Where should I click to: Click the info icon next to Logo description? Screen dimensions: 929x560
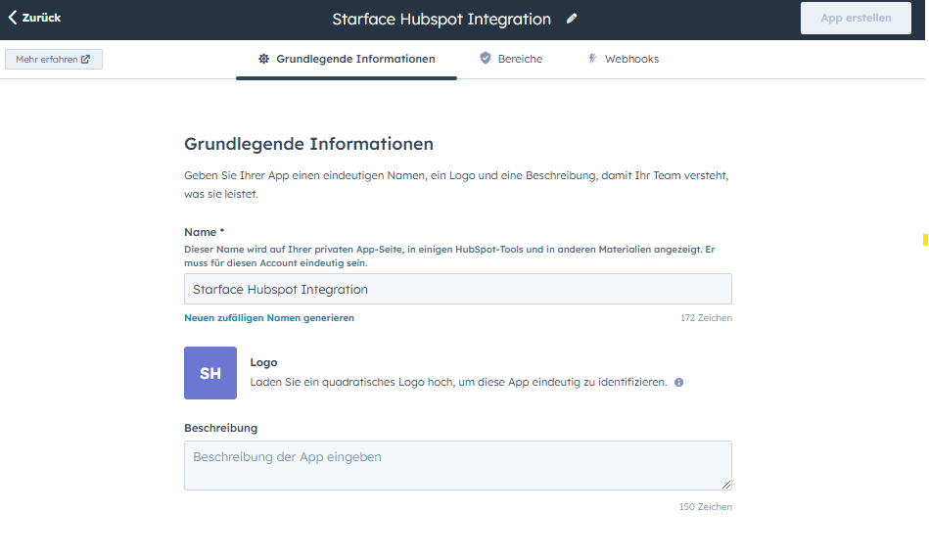pos(679,382)
